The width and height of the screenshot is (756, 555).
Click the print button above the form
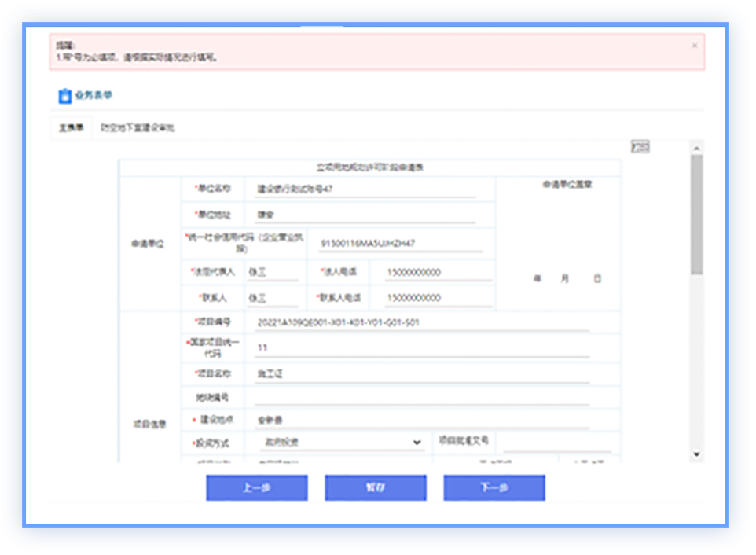tap(640, 146)
